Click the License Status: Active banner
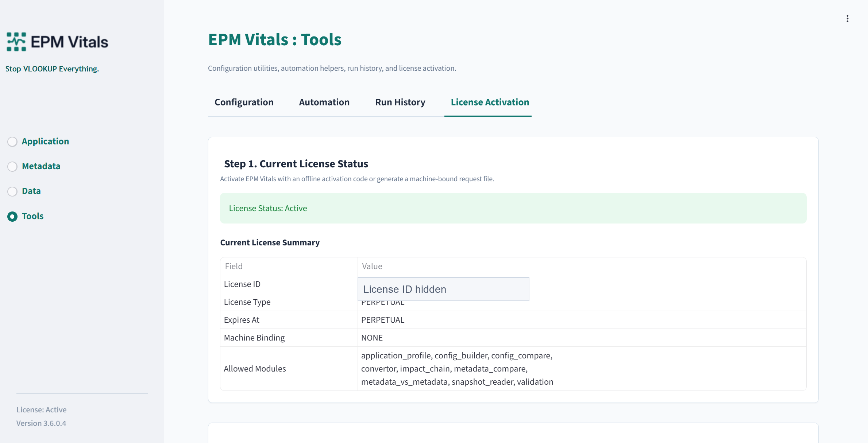Viewport: 868px width, 443px height. click(513, 208)
